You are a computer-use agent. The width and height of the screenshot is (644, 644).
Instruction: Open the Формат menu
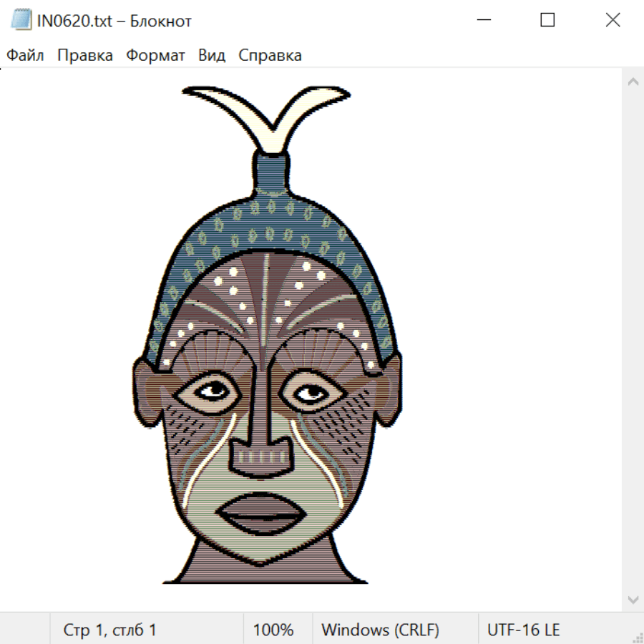tap(155, 56)
